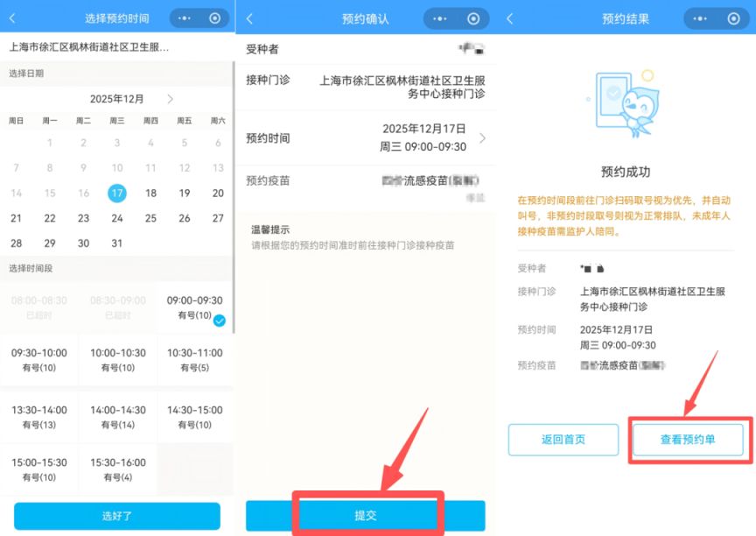Viewport: 756px width, 536px height.
Task: Click the success mascot illustration
Action: click(623, 103)
